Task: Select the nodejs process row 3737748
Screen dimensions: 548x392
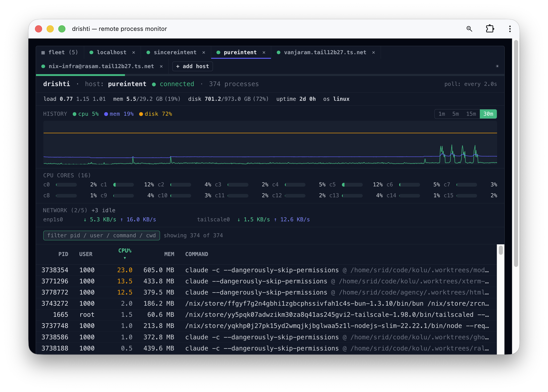Action: [266, 326]
